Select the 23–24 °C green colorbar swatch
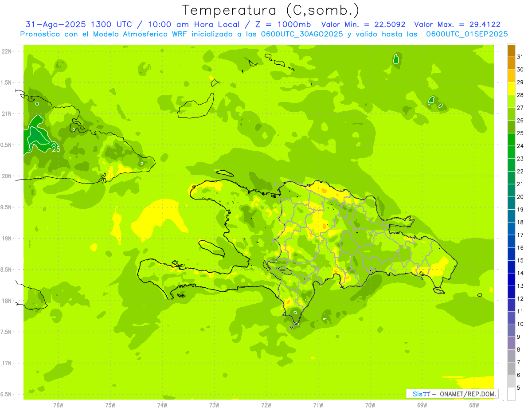The image size is (532, 411). (x=511, y=153)
